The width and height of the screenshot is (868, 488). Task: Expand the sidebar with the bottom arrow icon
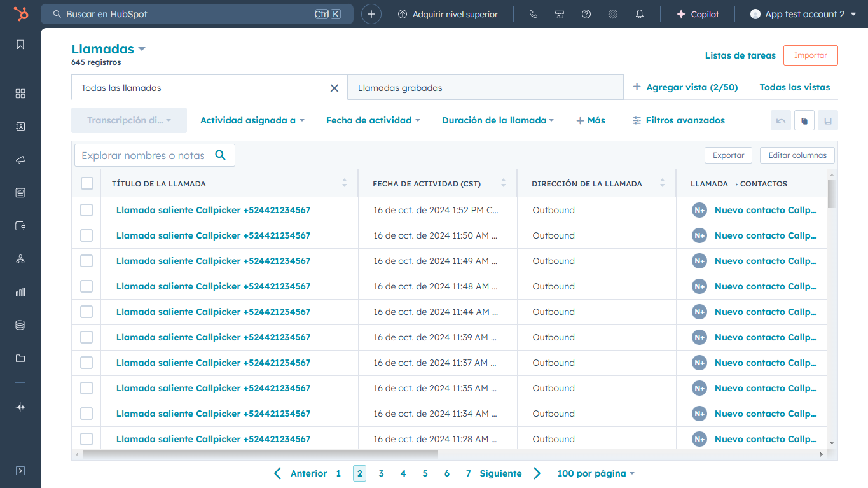click(20, 471)
